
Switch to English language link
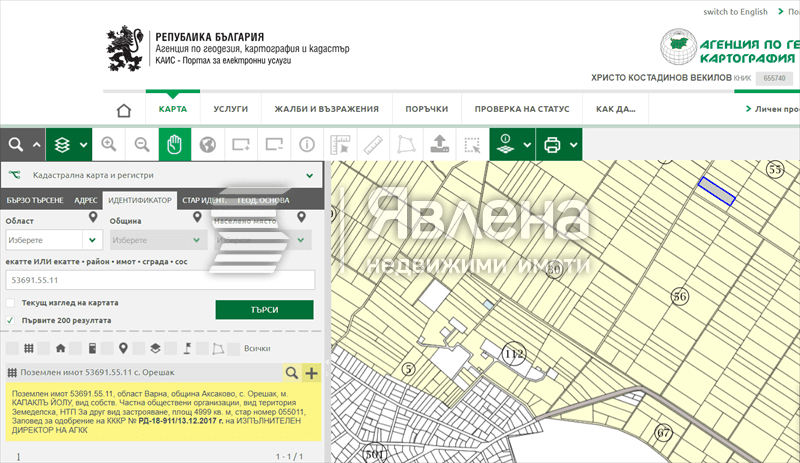[x=735, y=12]
